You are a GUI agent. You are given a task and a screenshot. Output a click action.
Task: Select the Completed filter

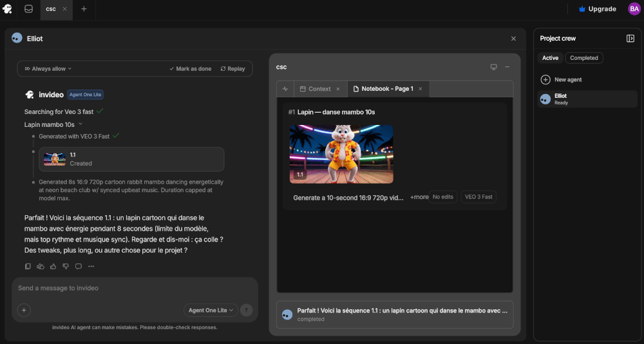pos(583,58)
